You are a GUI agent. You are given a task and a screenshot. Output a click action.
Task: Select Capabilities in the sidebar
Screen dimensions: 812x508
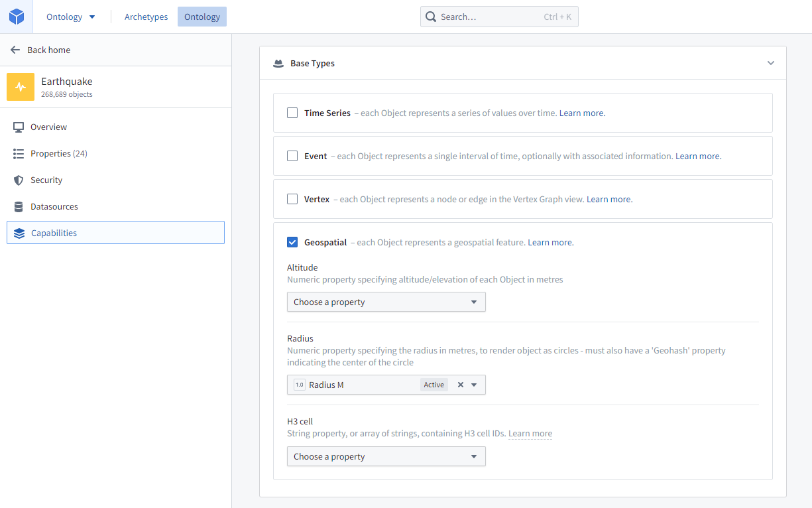click(x=115, y=233)
